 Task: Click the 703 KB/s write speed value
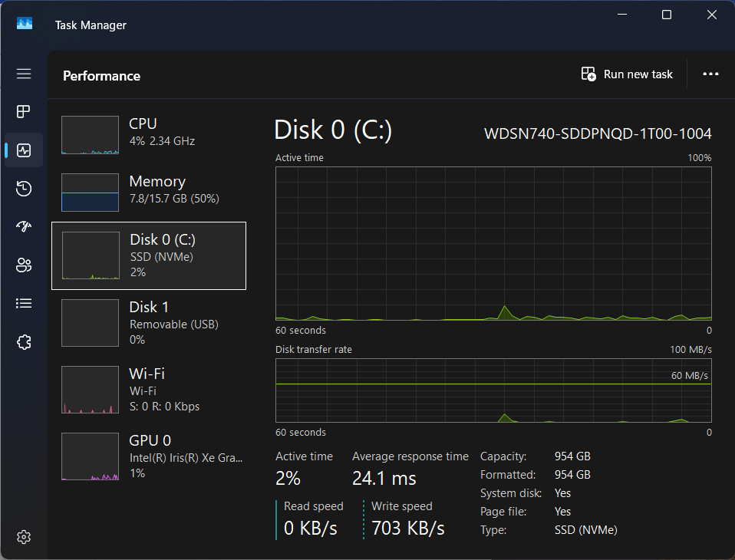[408, 528]
